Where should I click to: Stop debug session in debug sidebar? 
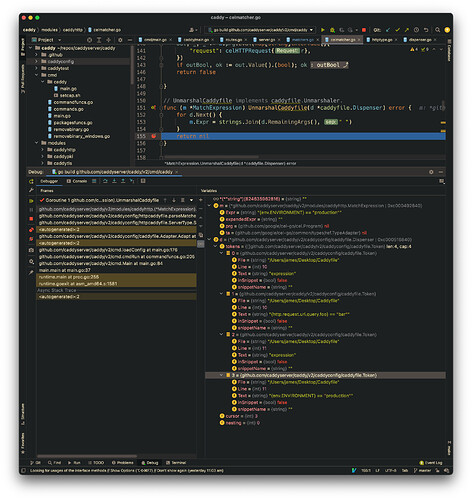[31, 219]
